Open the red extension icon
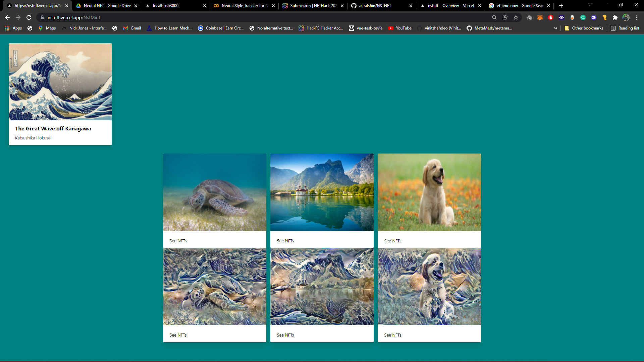This screenshot has width=644, height=362. (x=551, y=17)
